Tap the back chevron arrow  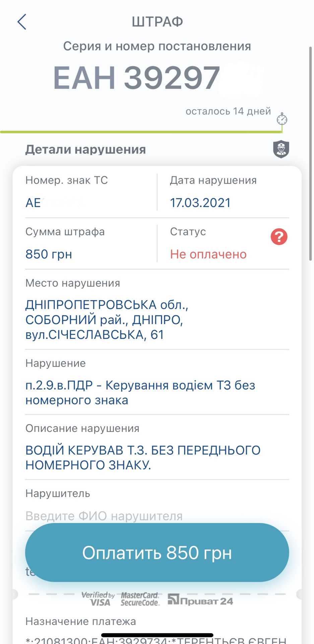tap(22, 22)
